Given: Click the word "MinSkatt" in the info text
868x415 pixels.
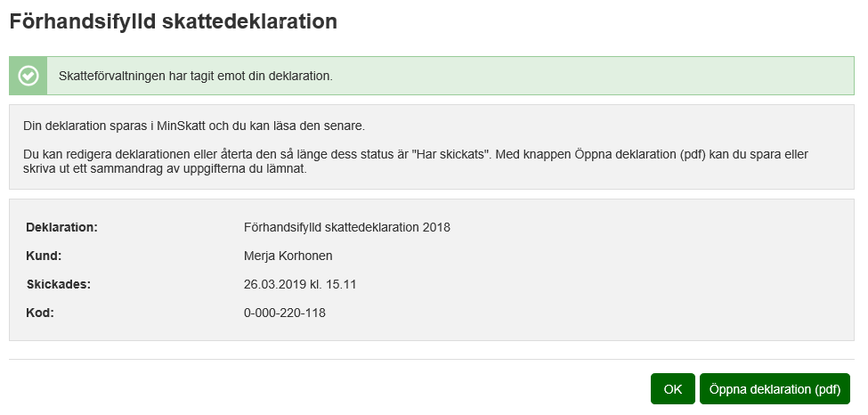Looking at the screenshot, I should pyautogui.click(x=182, y=124).
